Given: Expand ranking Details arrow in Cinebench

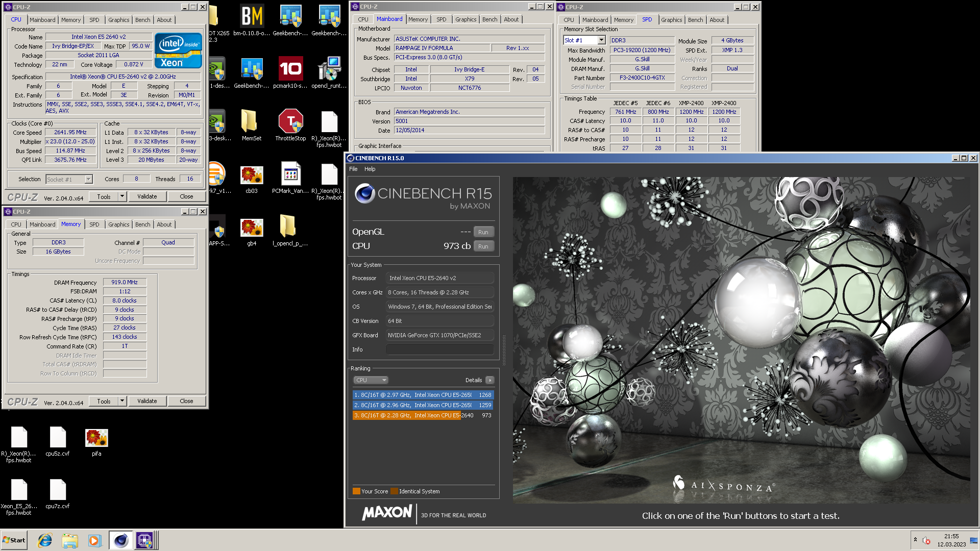Looking at the screenshot, I should pos(490,380).
